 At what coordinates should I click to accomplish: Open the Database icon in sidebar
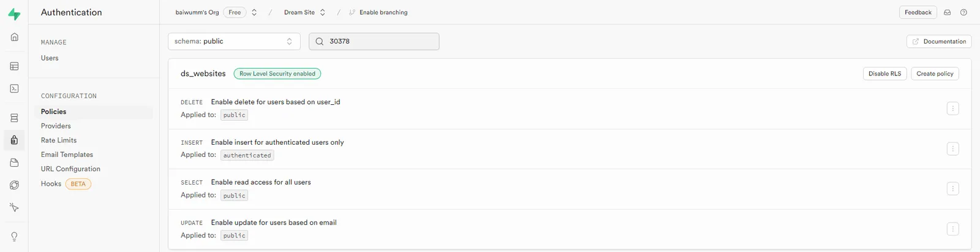click(x=14, y=118)
